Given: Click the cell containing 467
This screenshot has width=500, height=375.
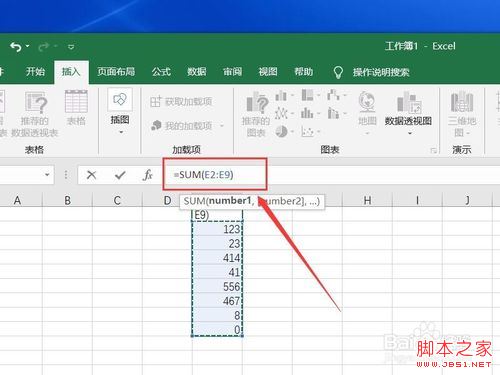Looking at the screenshot, I should point(217,300).
